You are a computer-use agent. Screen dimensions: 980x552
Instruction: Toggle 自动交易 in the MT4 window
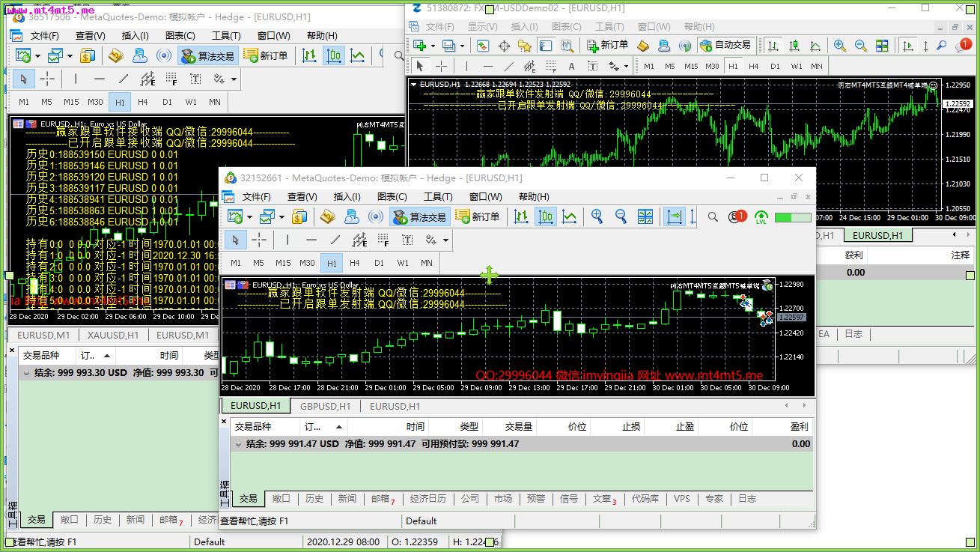[x=725, y=45]
